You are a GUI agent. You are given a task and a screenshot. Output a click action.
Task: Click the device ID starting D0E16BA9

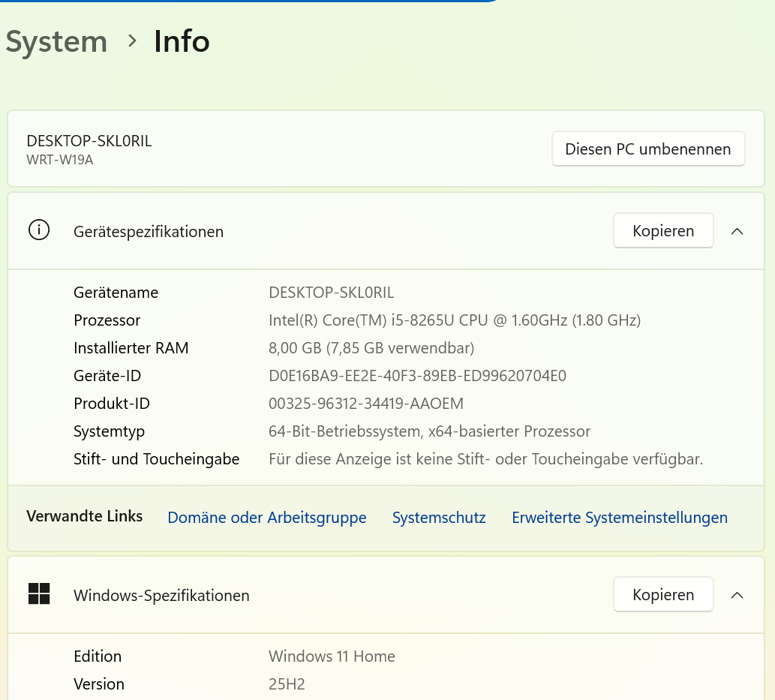(x=418, y=375)
